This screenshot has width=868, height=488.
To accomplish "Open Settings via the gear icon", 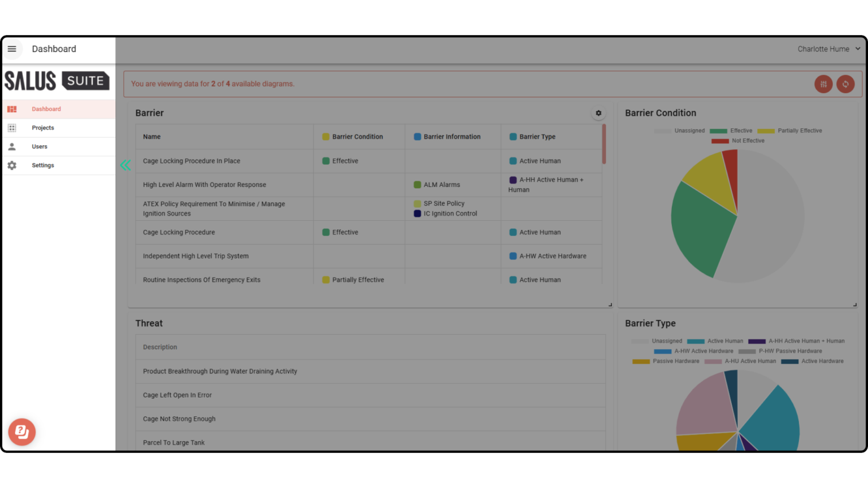I will pos(12,165).
